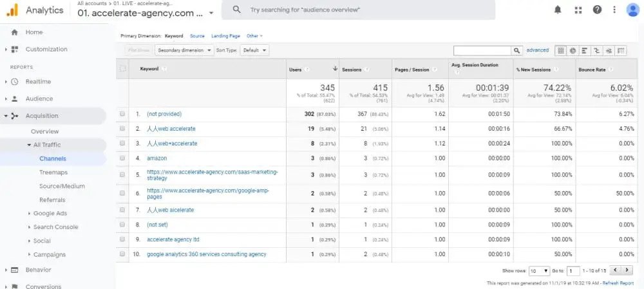Click the Go to page number field
644x289 pixels.
pos(573,271)
